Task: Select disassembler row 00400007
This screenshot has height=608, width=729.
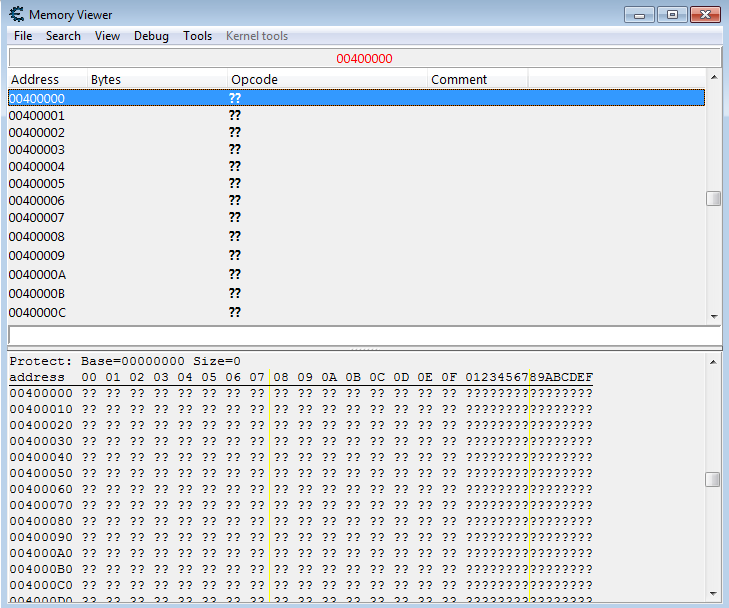Action: pos(357,218)
